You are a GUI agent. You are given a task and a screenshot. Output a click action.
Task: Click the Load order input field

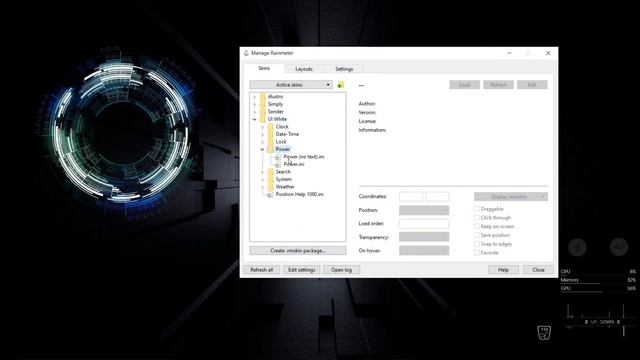tap(424, 224)
